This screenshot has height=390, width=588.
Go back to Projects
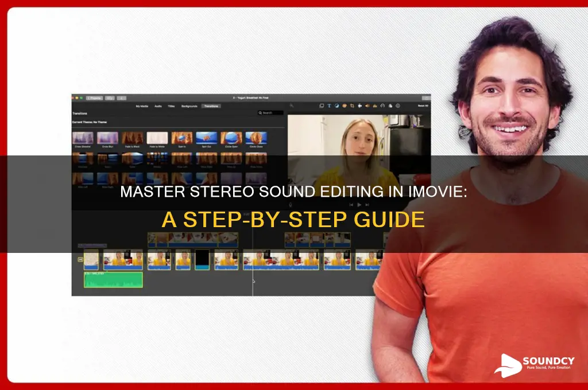pos(94,98)
